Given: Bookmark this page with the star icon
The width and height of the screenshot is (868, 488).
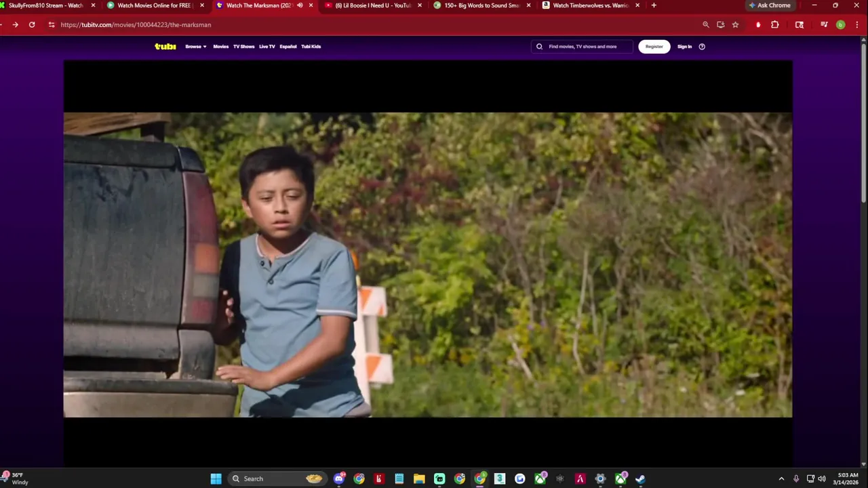Looking at the screenshot, I should tap(735, 24).
